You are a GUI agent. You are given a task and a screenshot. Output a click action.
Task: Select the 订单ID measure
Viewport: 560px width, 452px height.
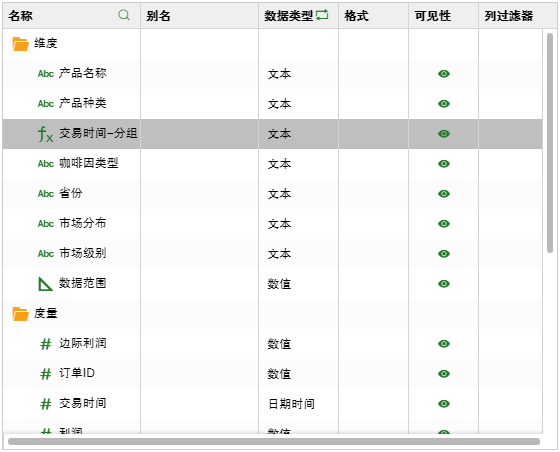(77, 373)
